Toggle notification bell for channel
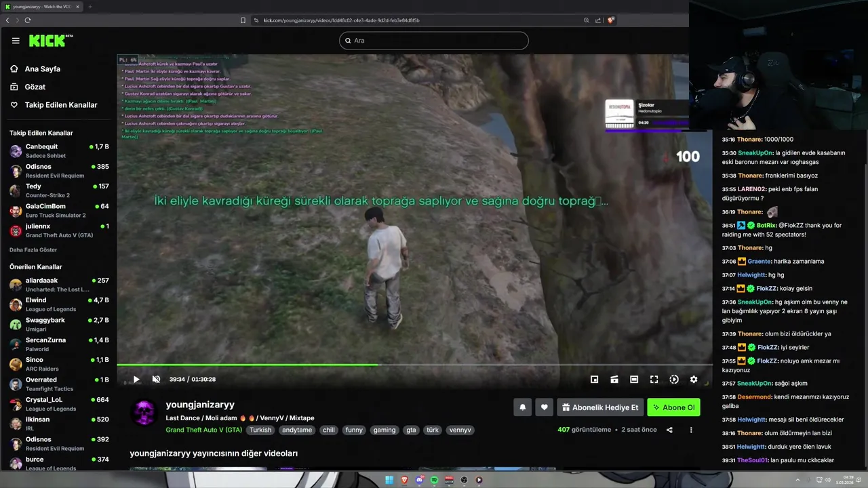 tap(523, 407)
